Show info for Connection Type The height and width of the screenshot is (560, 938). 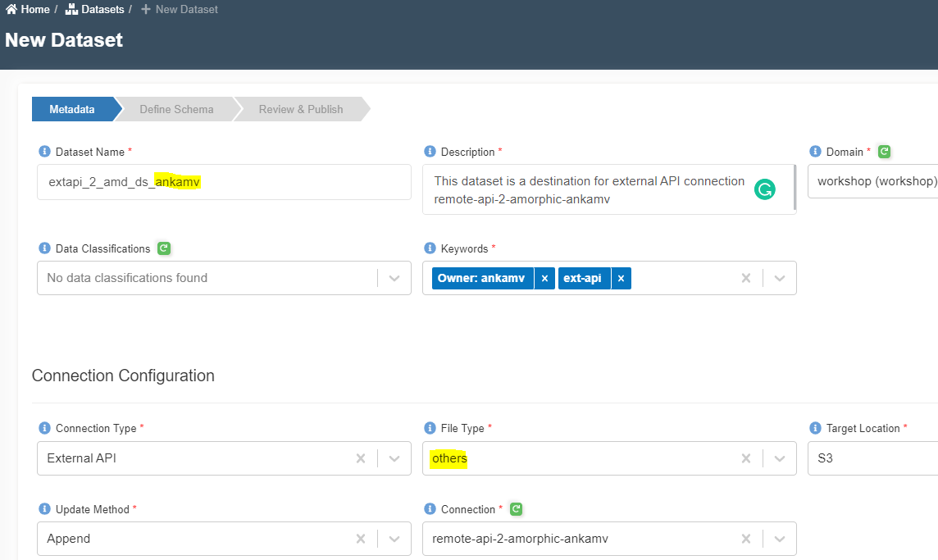44,428
